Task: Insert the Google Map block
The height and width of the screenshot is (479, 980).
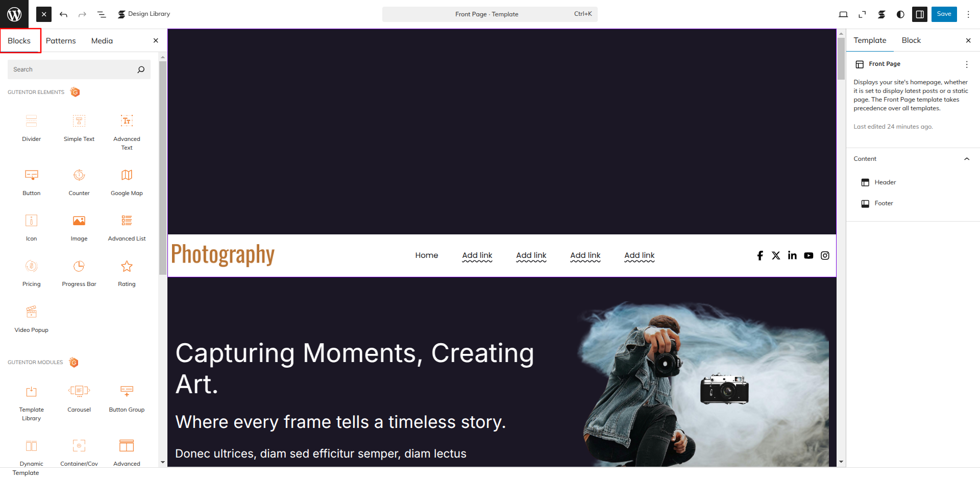Action: click(x=127, y=182)
